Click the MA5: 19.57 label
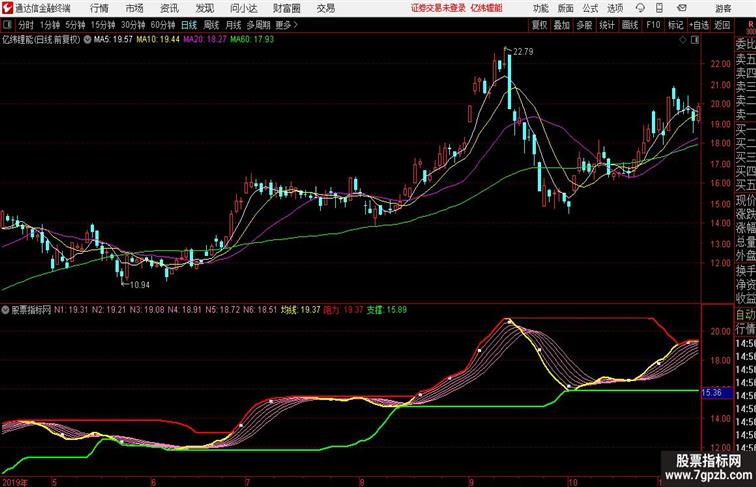Viewport: 756px width, 487px height. (x=113, y=40)
